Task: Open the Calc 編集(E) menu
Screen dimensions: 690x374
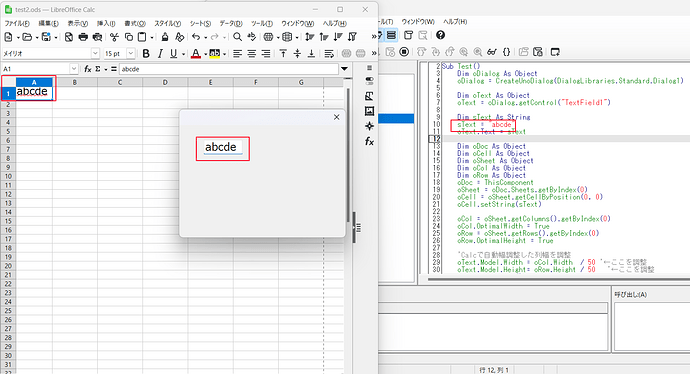Action: 48,23
